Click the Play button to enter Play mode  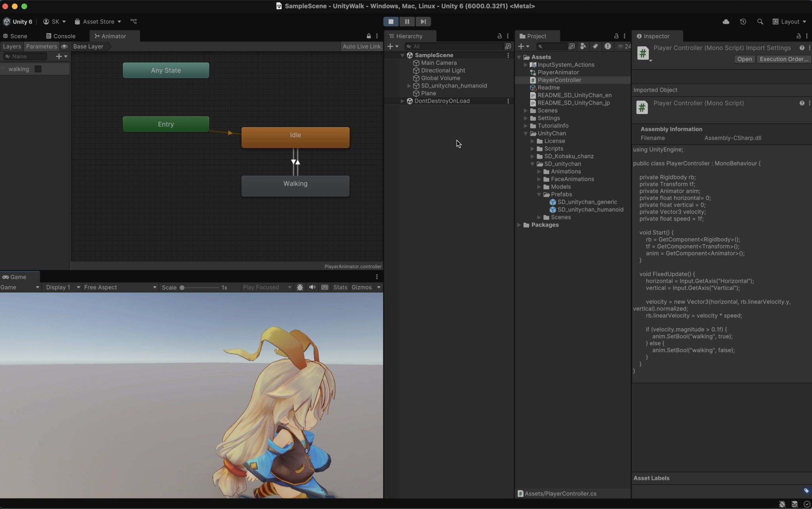[391, 21]
